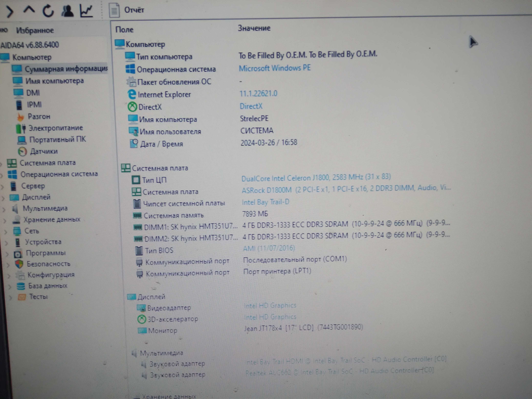532x399 pixels.
Task: Expand the Устройства tree node
Action: 7,243
